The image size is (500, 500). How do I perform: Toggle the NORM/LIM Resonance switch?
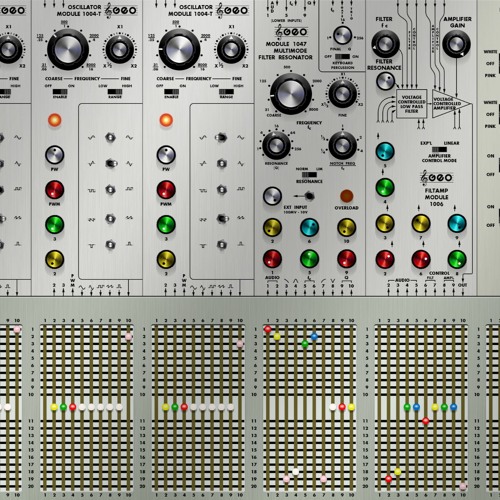(309, 175)
